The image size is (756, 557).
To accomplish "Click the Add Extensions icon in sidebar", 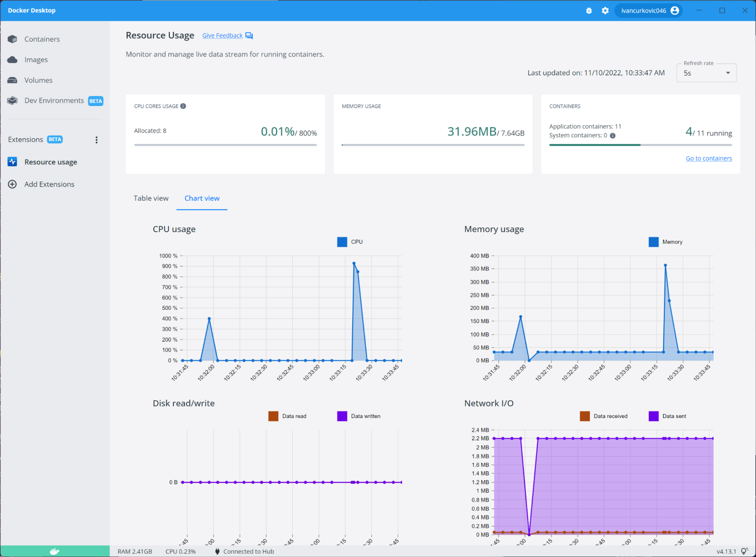I will click(13, 184).
